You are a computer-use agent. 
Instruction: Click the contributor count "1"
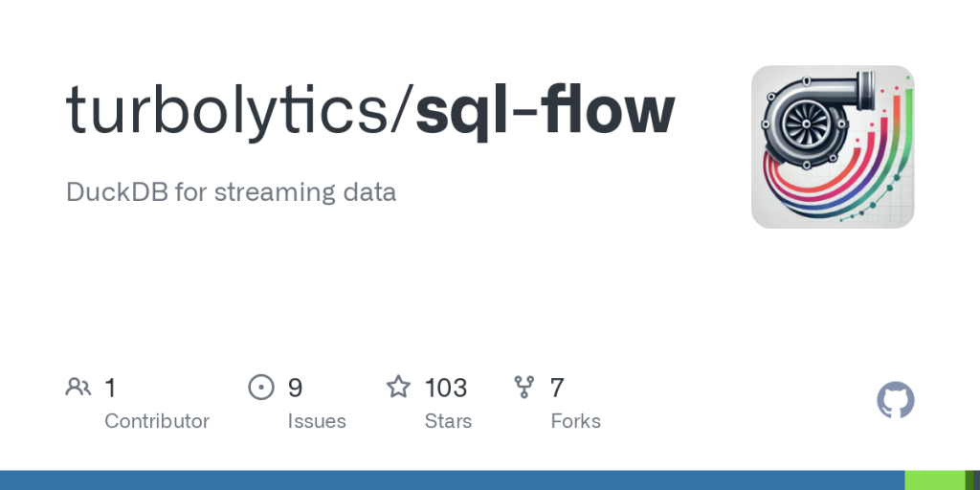pos(110,388)
